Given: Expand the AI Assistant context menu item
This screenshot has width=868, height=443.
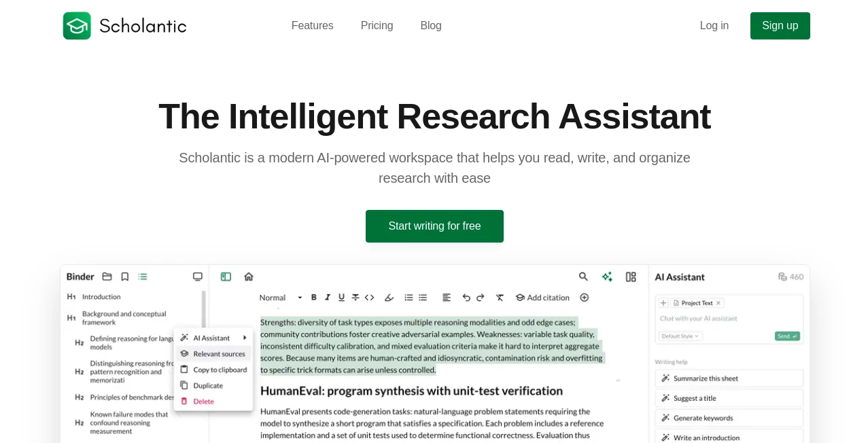Looking at the screenshot, I should [211, 338].
